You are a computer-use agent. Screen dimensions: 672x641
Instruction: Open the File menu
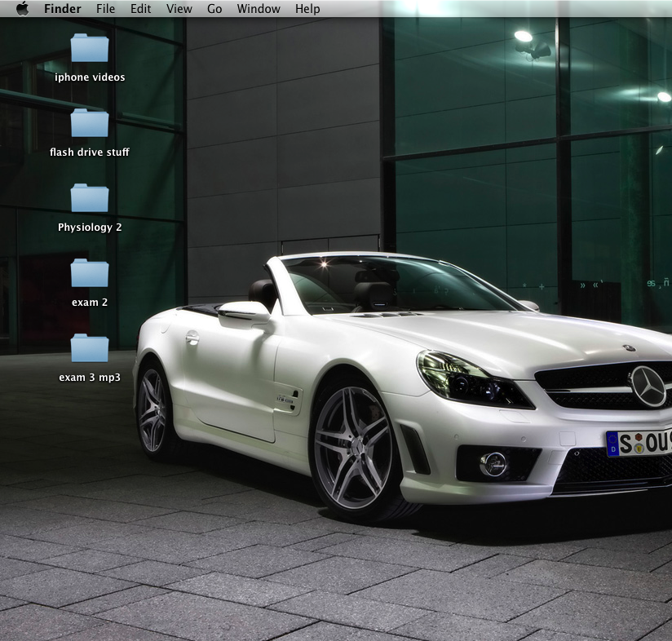[x=105, y=9]
